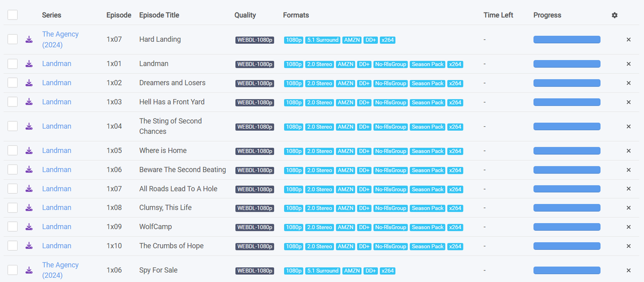Image resolution: width=644 pixels, height=282 pixels.
Task: Sort by Progress column header
Action: point(547,15)
